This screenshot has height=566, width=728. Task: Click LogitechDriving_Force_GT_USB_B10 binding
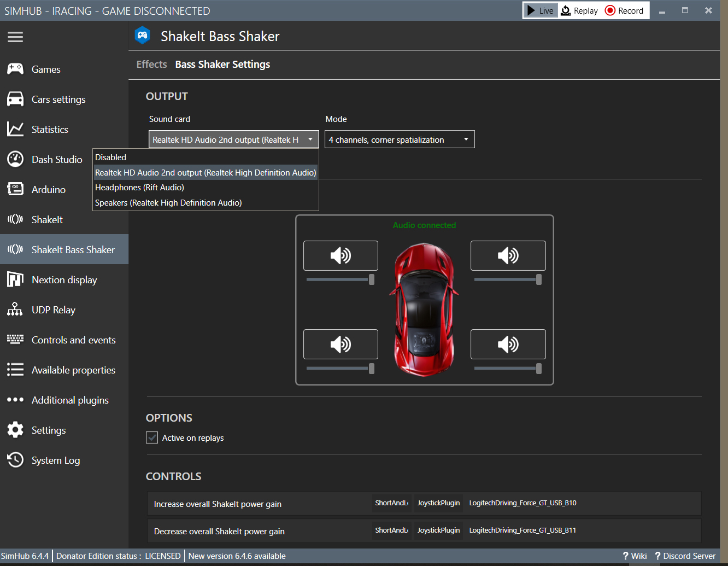coord(522,503)
